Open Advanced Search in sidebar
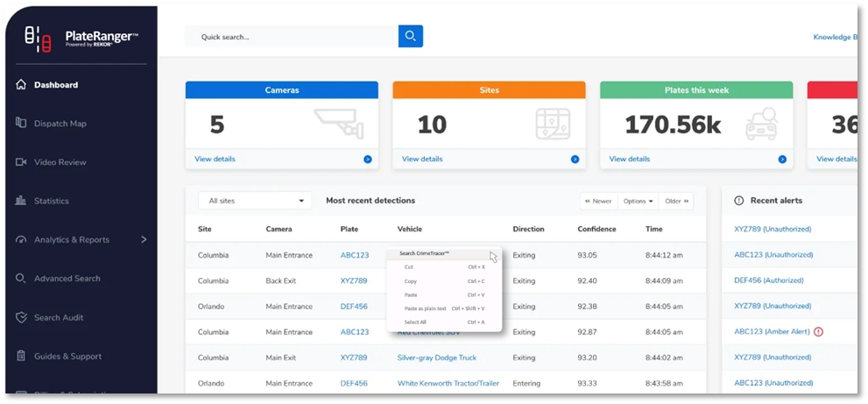Viewport: 868px width, 404px height. pos(67,279)
